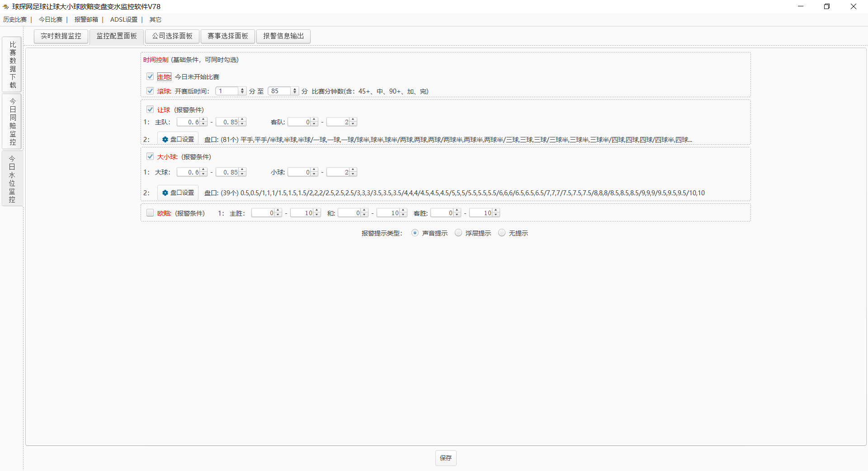Click the red 时间控制 heading
This screenshot has height=471, width=868.
(156, 60)
